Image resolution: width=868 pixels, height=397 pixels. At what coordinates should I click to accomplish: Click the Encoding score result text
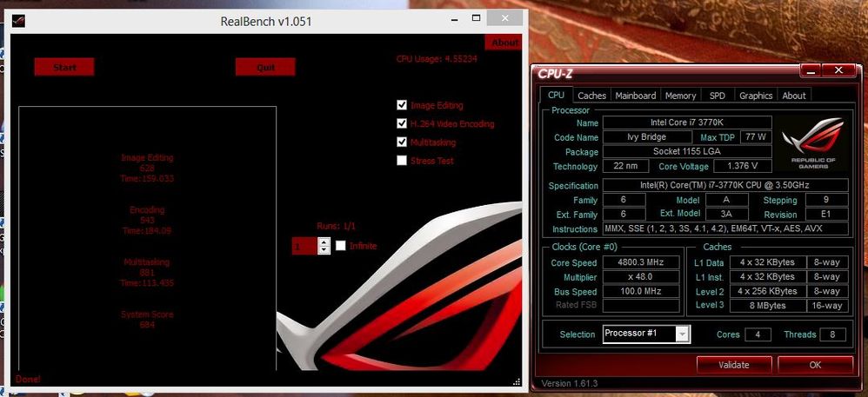(x=147, y=220)
